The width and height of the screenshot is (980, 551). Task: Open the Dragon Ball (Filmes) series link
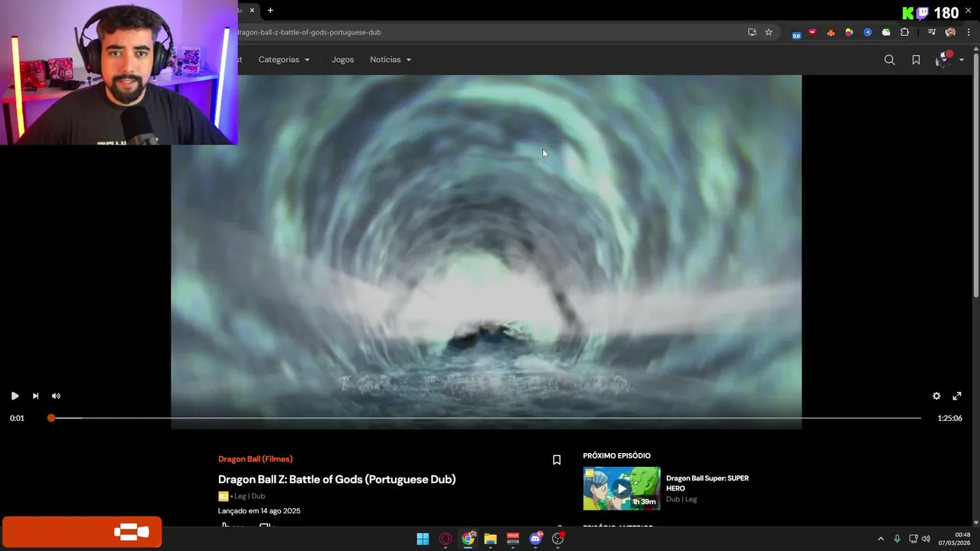pyautogui.click(x=255, y=459)
